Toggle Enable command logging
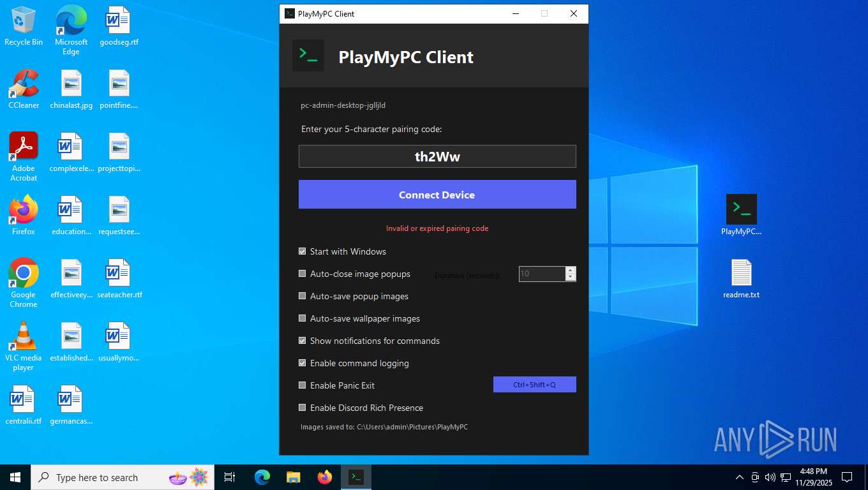Screen dimensions: 868x490 [x=303, y=363]
